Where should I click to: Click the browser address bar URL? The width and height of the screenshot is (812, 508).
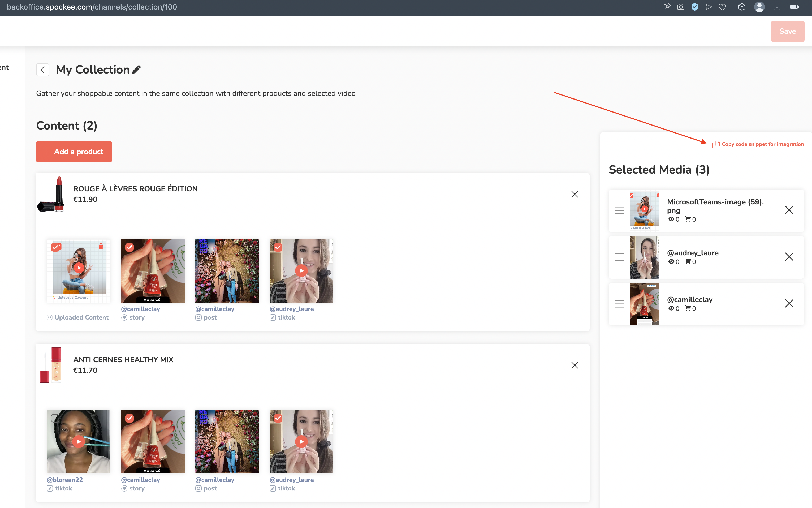click(x=92, y=7)
